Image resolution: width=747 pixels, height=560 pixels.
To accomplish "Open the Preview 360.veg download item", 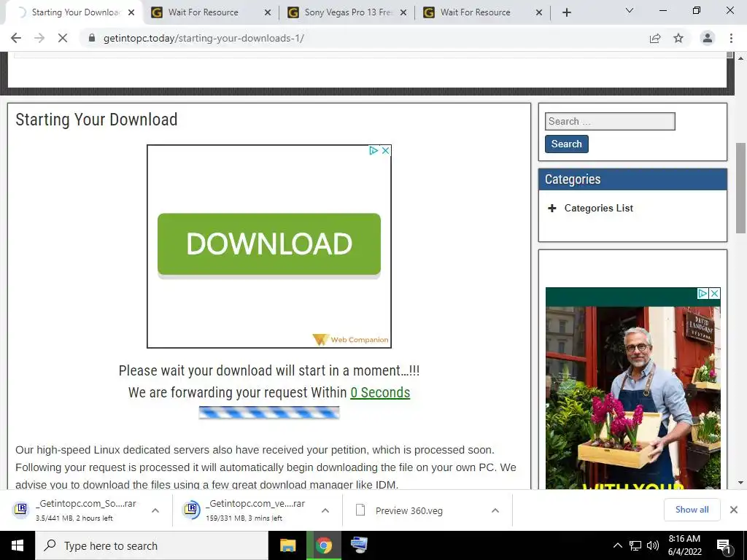I will [x=410, y=510].
